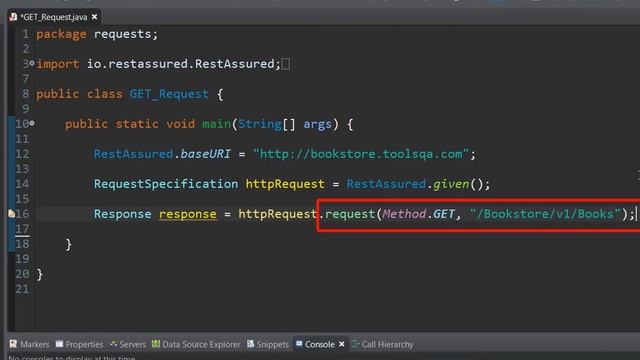Click 'Method.GET' argument on line 16

tap(418, 214)
